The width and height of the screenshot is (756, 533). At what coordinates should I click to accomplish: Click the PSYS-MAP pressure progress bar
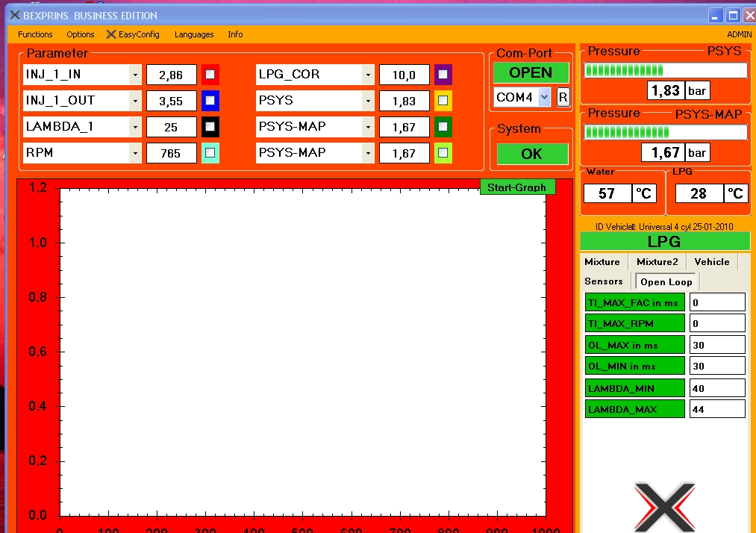click(x=666, y=131)
